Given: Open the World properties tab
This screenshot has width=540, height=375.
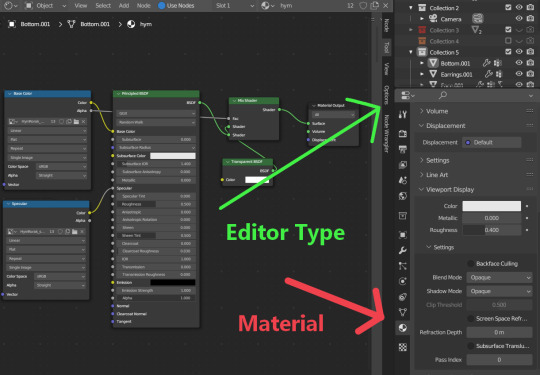Looking at the screenshot, I should click(x=402, y=196).
